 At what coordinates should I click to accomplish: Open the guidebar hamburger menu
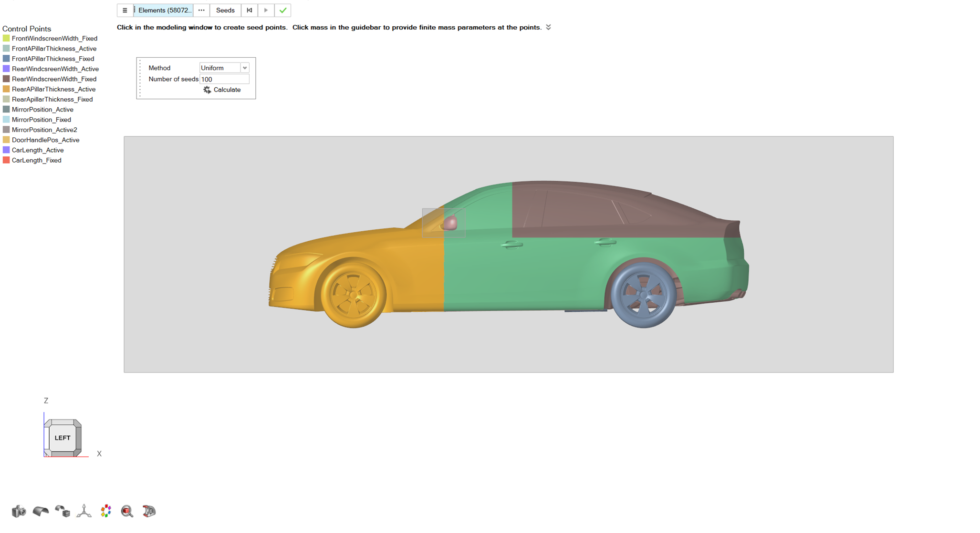click(x=125, y=10)
